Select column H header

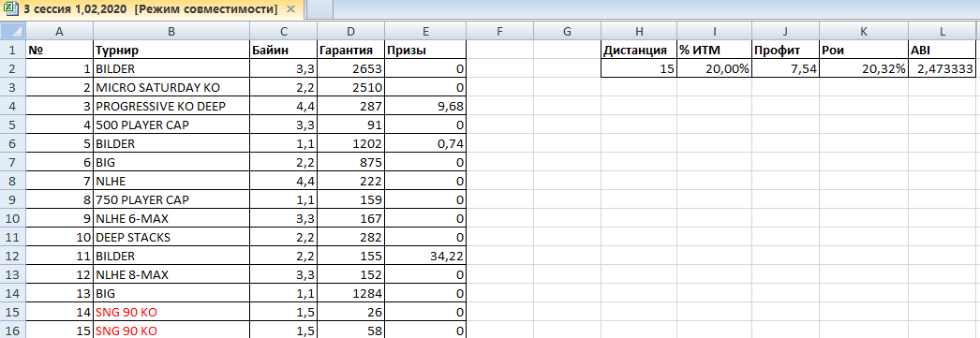tap(638, 31)
